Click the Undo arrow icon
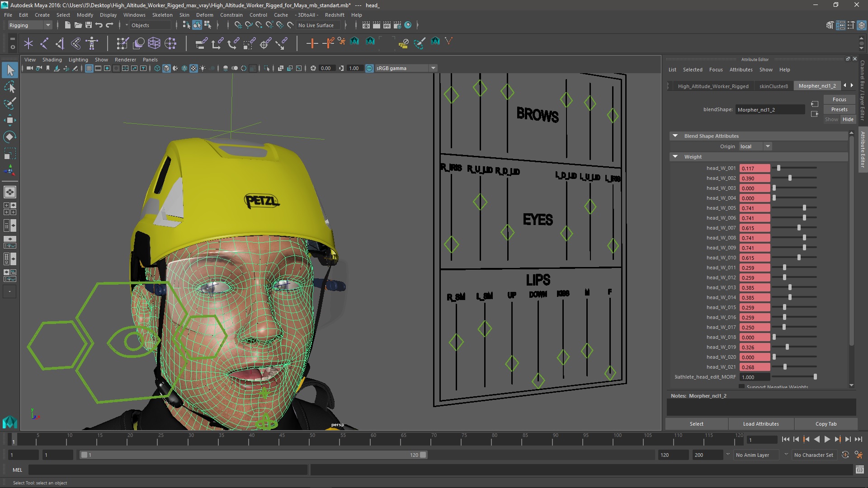The width and height of the screenshot is (868, 488). pyautogui.click(x=99, y=25)
